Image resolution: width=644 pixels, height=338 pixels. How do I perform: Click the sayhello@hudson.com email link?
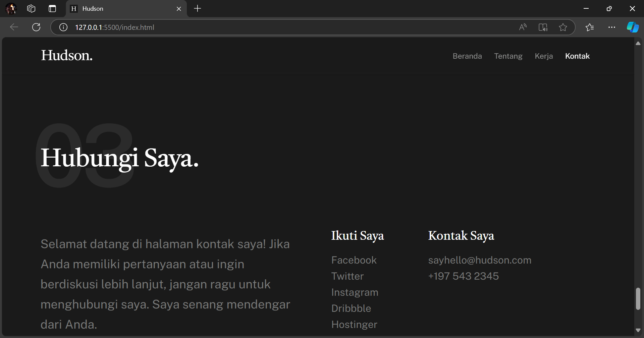[480, 260]
